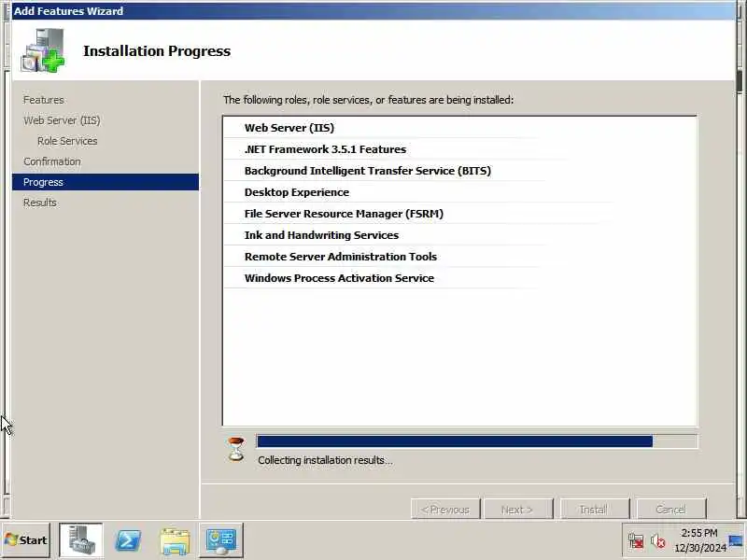Click the Desktop Experience entry
The height and width of the screenshot is (560, 747).
tap(297, 192)
